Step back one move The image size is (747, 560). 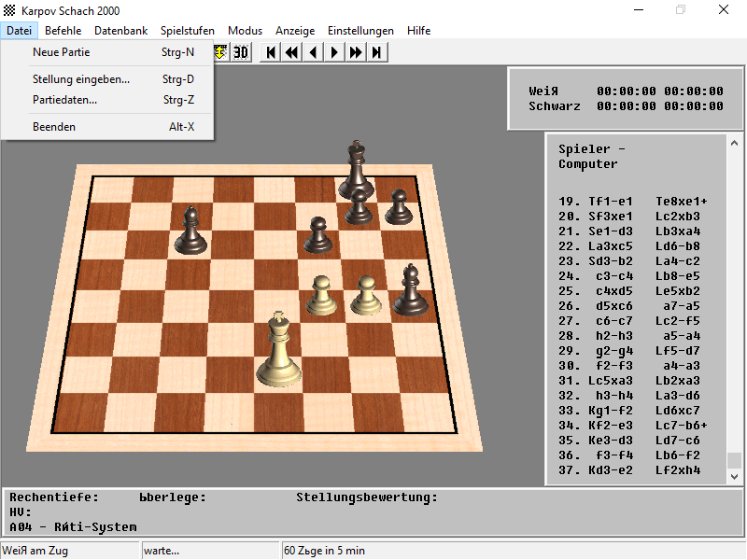pos(314,52)
